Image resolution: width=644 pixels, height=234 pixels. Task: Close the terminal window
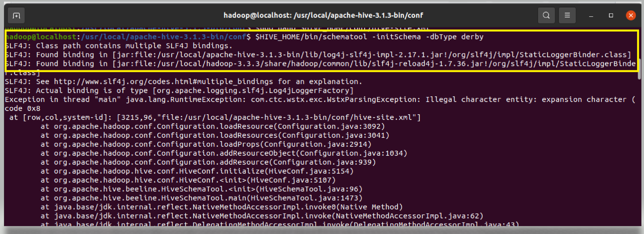(631, 15)
